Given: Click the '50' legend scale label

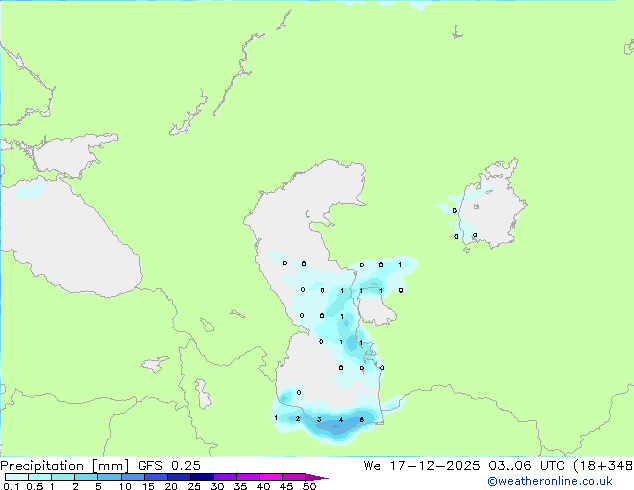Looking at the screenshot, I should point(309,486).
